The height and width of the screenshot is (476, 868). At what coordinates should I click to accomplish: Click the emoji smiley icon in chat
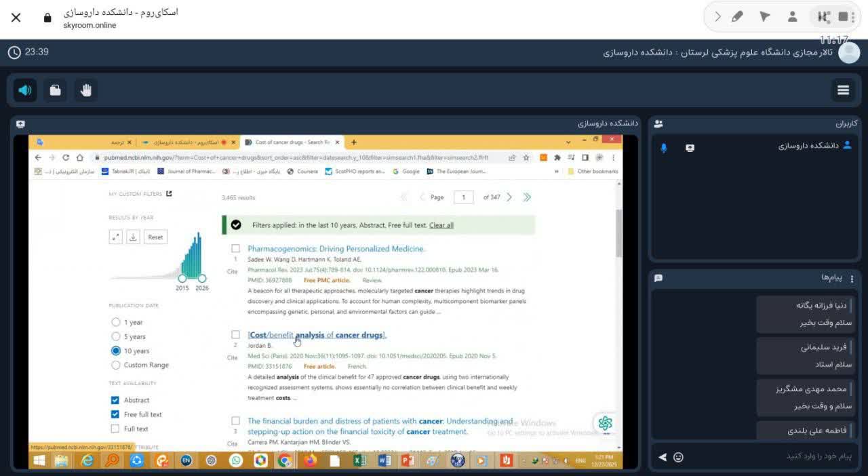[678, 457]
